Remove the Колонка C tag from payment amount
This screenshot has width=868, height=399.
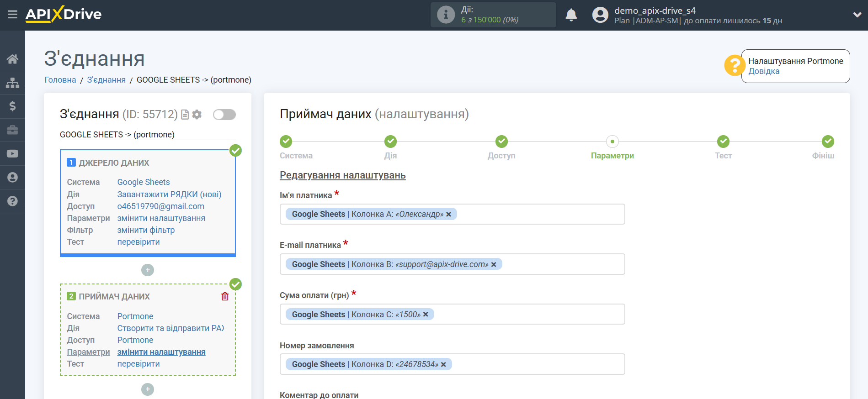(x=426, y=315)
